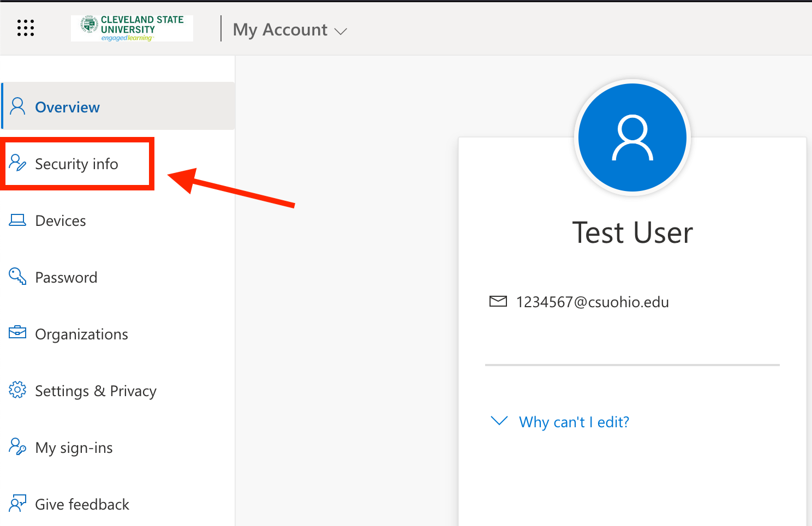812x526 pixels.
Task: Switch to the Security info section
Action: click(x=76, y=164)
